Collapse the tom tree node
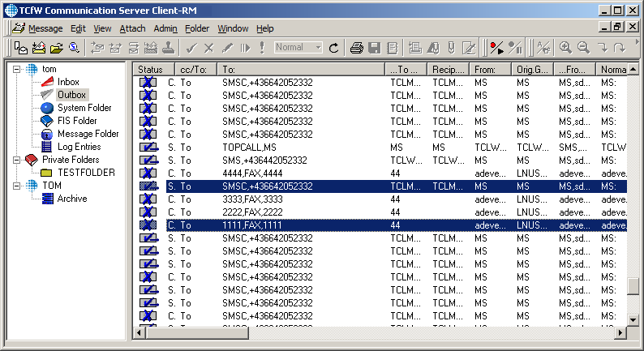 click(x=16, y=69)
